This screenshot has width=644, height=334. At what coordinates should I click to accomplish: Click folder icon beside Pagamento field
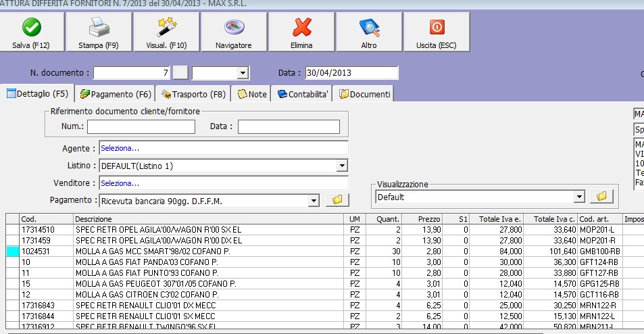click(336, 200)
